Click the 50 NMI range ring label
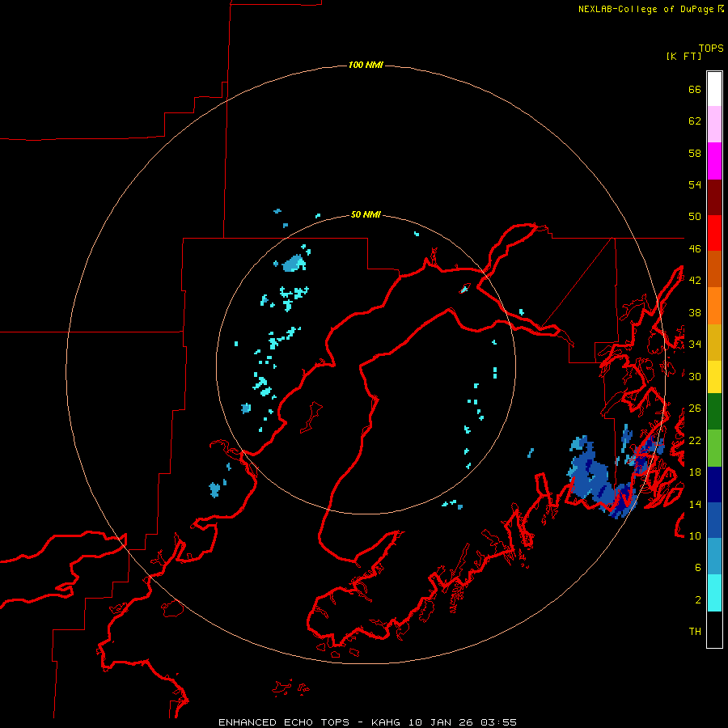The height and width of the screenshot is (728, 728). click(x=366, y=214)
